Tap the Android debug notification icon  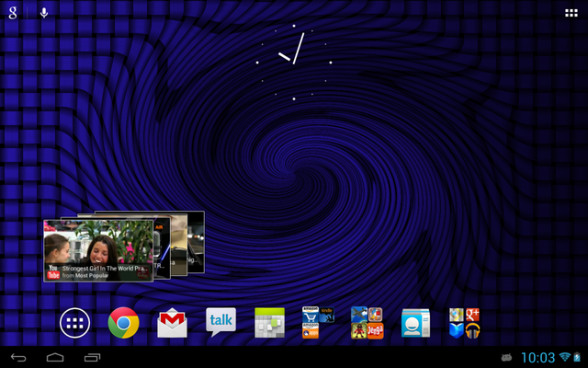pos(504,357)
